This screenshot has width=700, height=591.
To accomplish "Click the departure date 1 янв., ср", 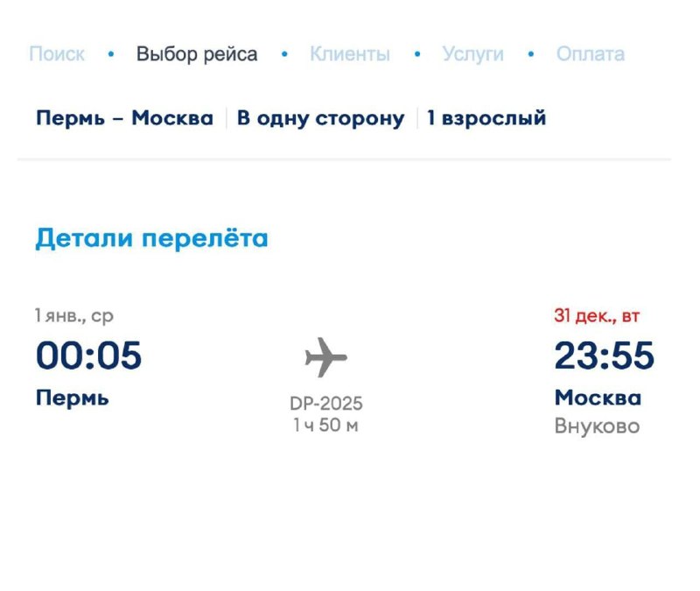I will pos(74,316).
